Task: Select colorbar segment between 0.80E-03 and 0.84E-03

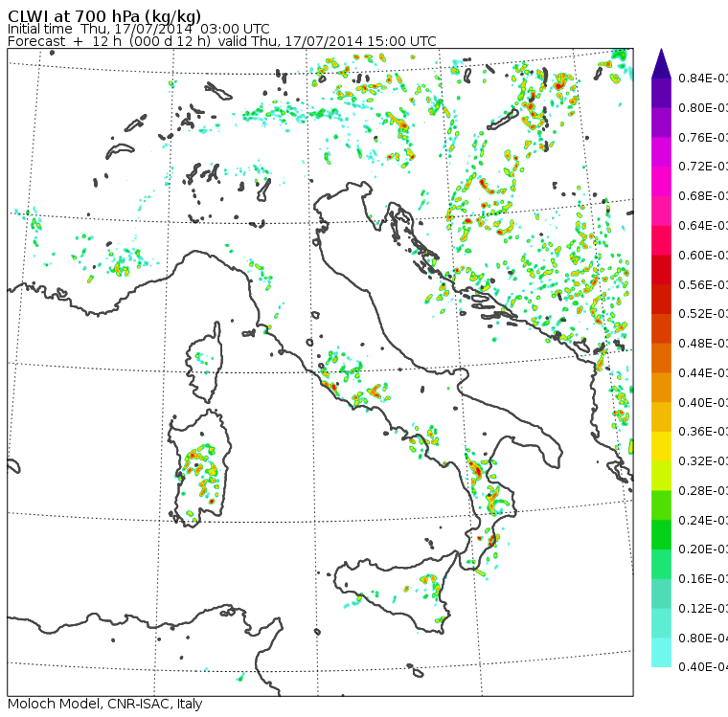Action: (x=662, y=93)
